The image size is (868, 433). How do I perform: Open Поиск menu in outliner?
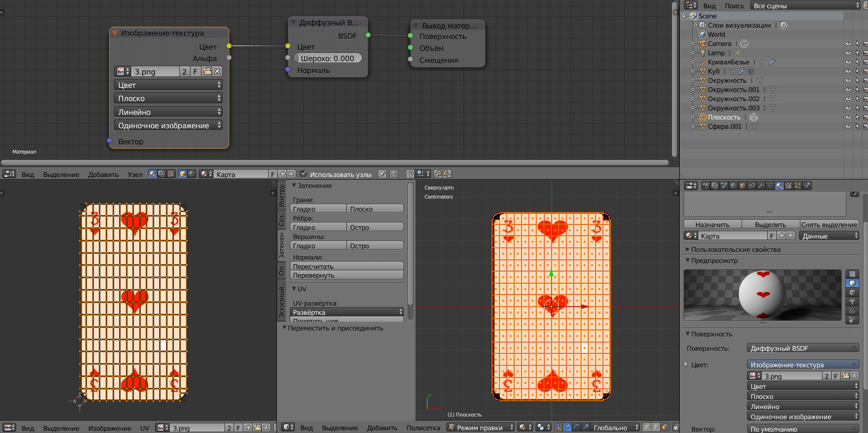(x=734, y=6)
